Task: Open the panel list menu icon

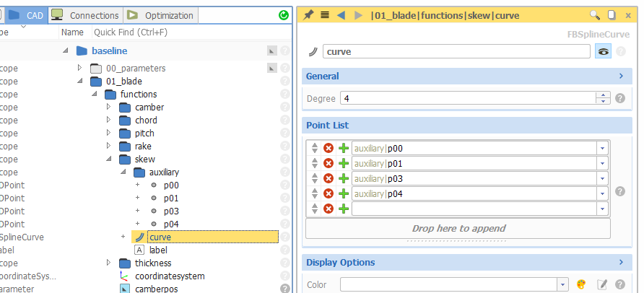Action: tap(325, 15)
